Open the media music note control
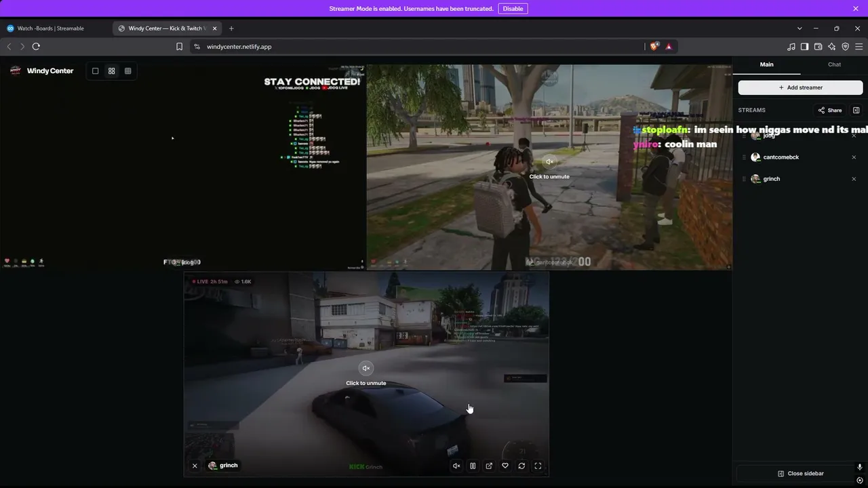The height and width of the screenshot is (488, 868). [791, 47]
